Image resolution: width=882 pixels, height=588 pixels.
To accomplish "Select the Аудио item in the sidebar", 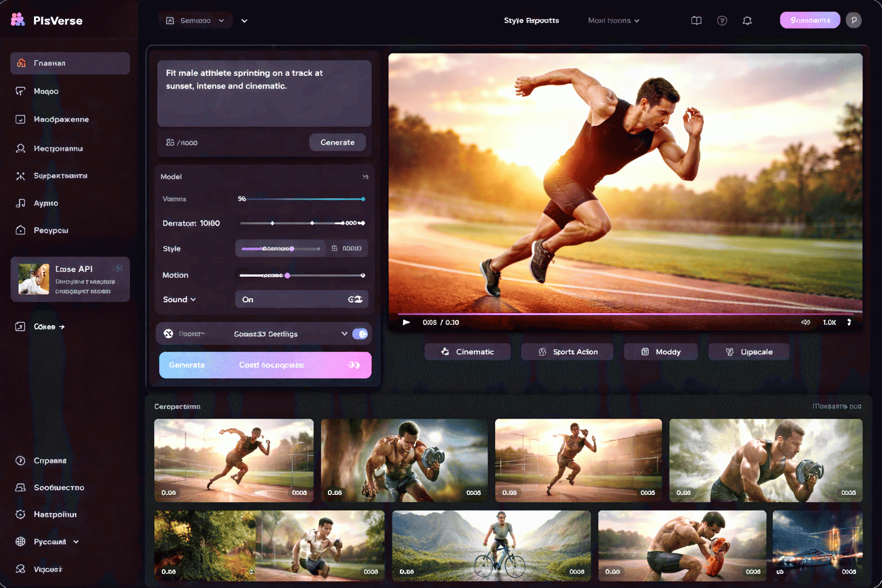I will click(46, 203).
